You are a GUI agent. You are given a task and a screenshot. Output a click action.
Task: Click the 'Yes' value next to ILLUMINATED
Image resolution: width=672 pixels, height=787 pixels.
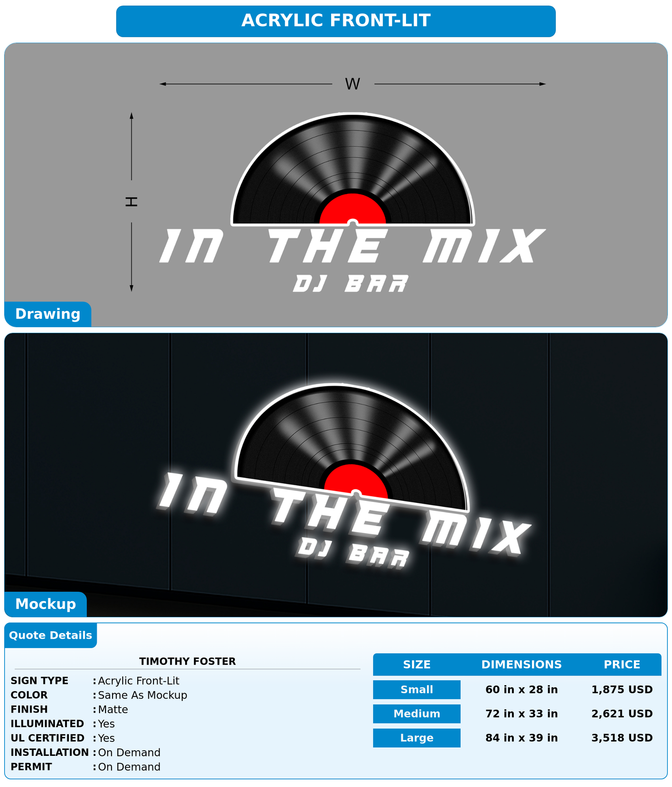(x=106, y=724)
